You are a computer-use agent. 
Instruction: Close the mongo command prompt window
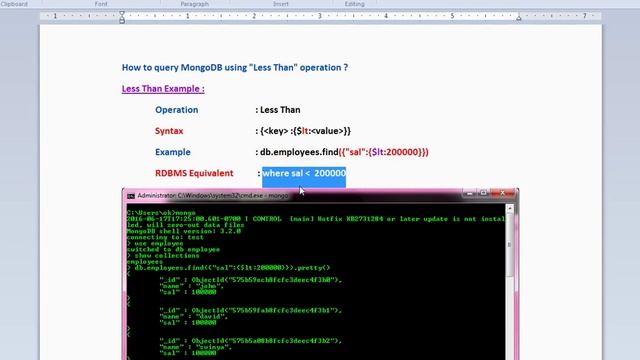pyautogui.click(x=503, y=193)
